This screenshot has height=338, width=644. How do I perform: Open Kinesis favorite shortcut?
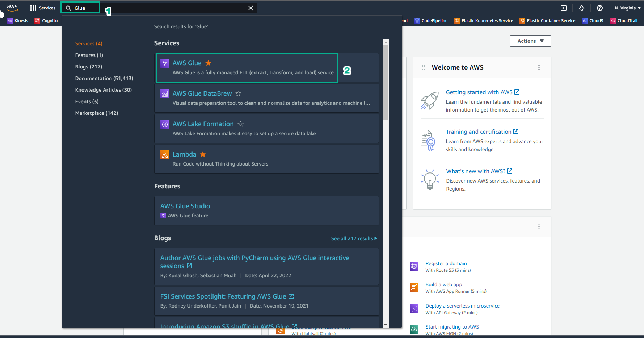click(18, 21)
